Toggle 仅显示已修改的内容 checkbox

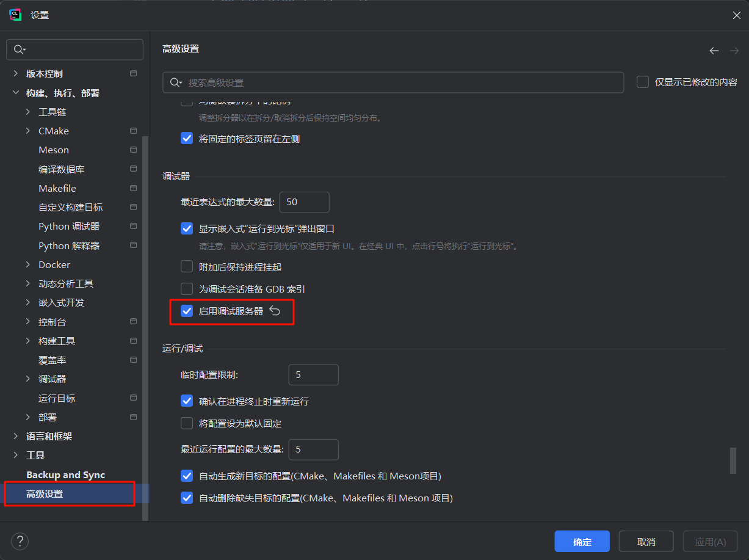tap(643, 82)
